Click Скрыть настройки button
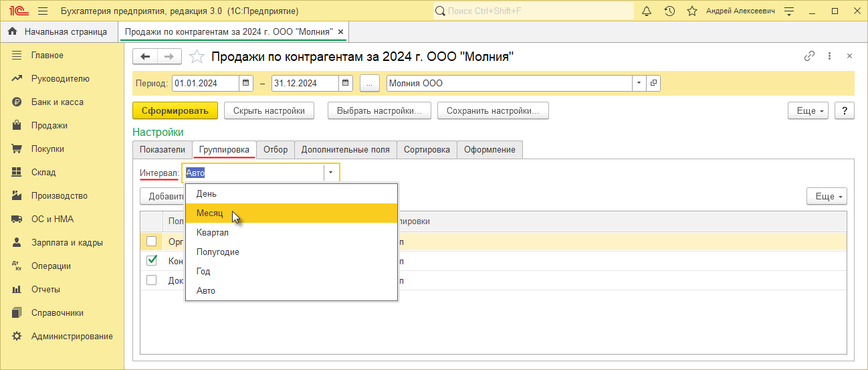 coord(269,111)
